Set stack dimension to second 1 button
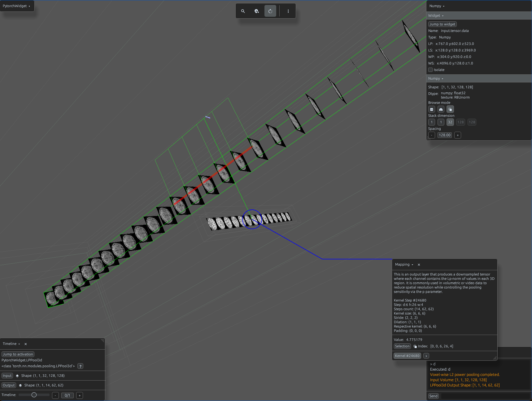The height and width of the screenshot is (401, 532). click(441, 122)
